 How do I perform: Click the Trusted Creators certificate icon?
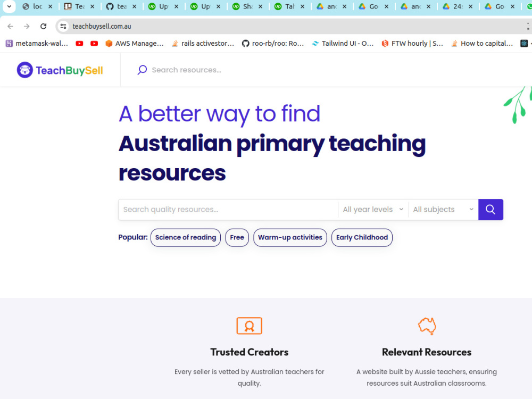pos(250,326)
